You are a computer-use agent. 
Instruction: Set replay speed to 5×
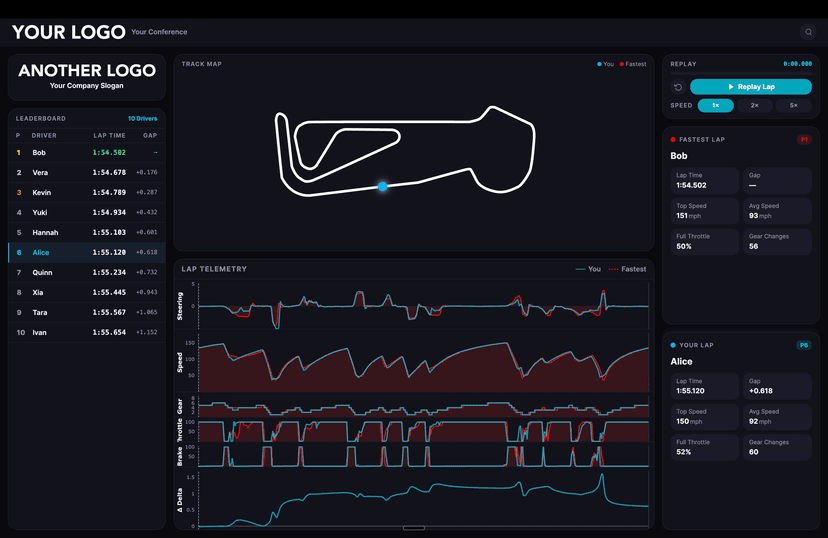(x=793, y=105)
